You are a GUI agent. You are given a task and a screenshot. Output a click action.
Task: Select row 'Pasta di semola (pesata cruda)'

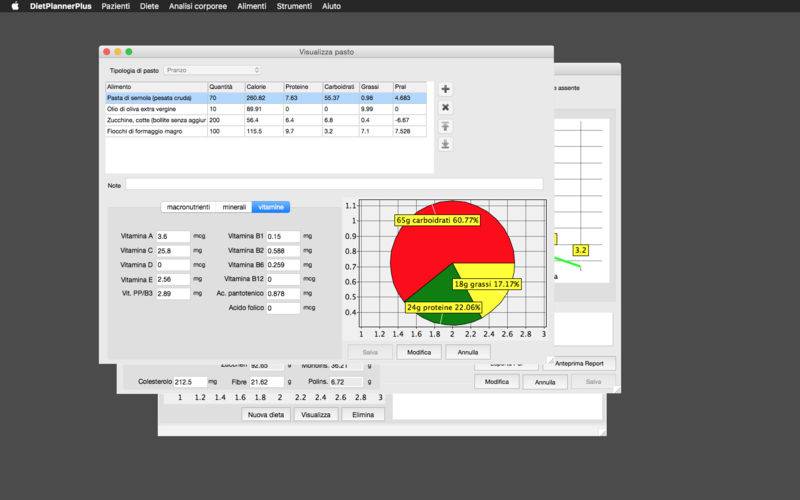266,98
